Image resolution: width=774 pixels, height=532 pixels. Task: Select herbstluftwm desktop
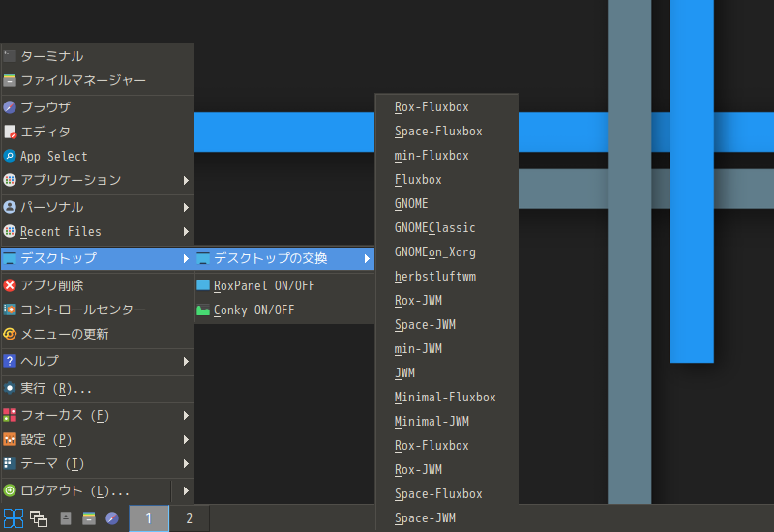pos(447,277)
